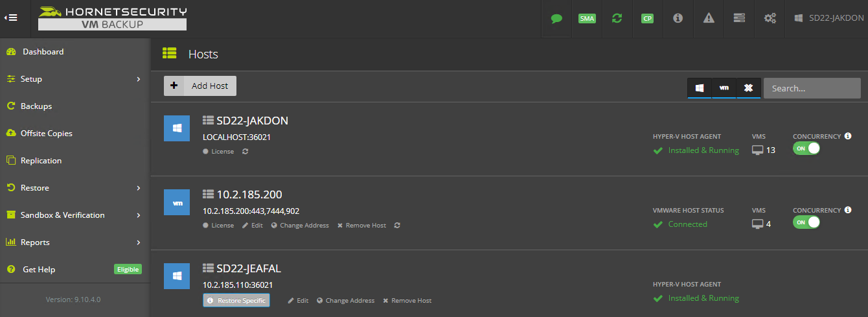Screen dimensions: 868x317
Task: Open Offsite Copies from sidebar
Action: tap(74, 134)
